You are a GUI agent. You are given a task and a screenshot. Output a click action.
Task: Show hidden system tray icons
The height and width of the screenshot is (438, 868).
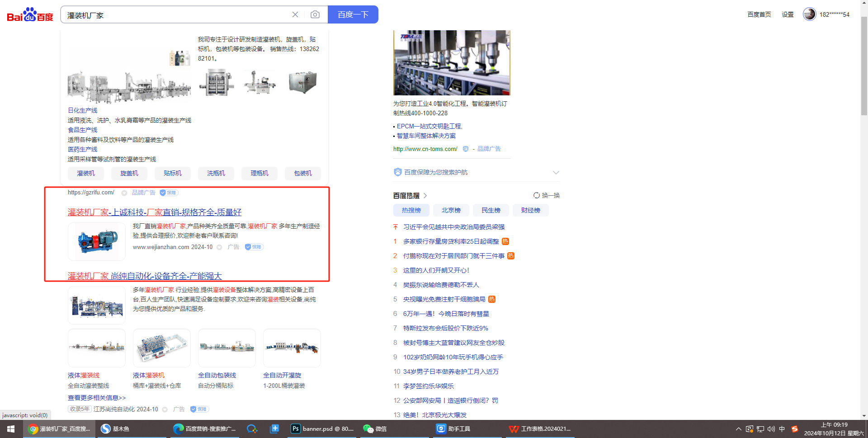point(739,429)
